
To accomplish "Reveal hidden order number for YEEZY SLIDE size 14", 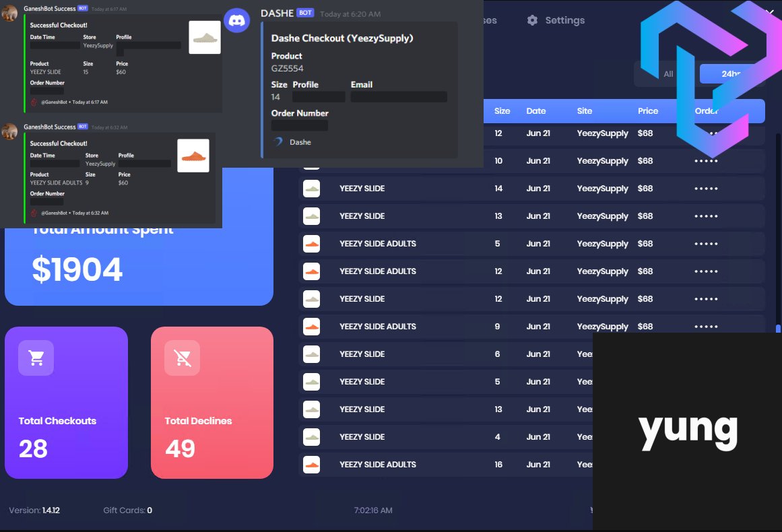I will pyautogui.click(x=706, y=189).
